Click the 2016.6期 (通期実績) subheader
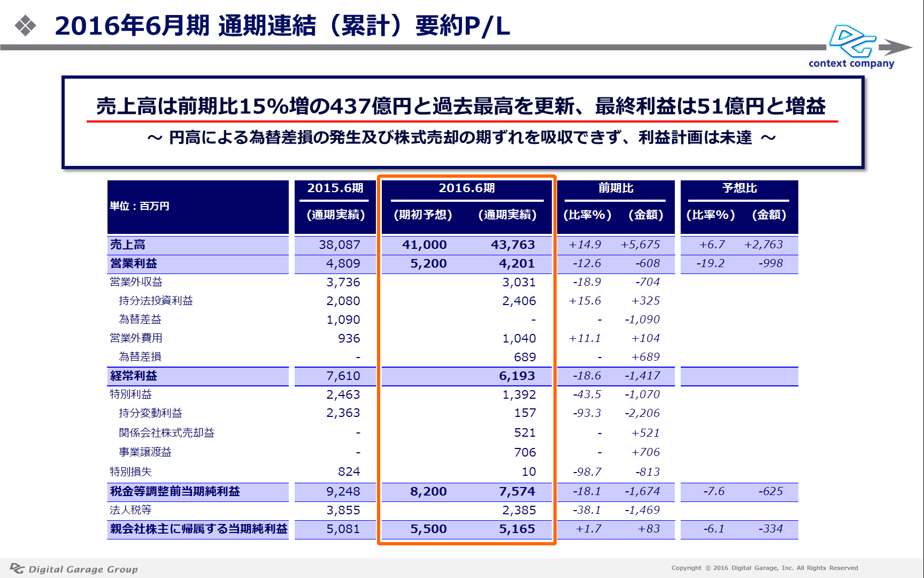924x578 pixels. (x=507, y=215)
